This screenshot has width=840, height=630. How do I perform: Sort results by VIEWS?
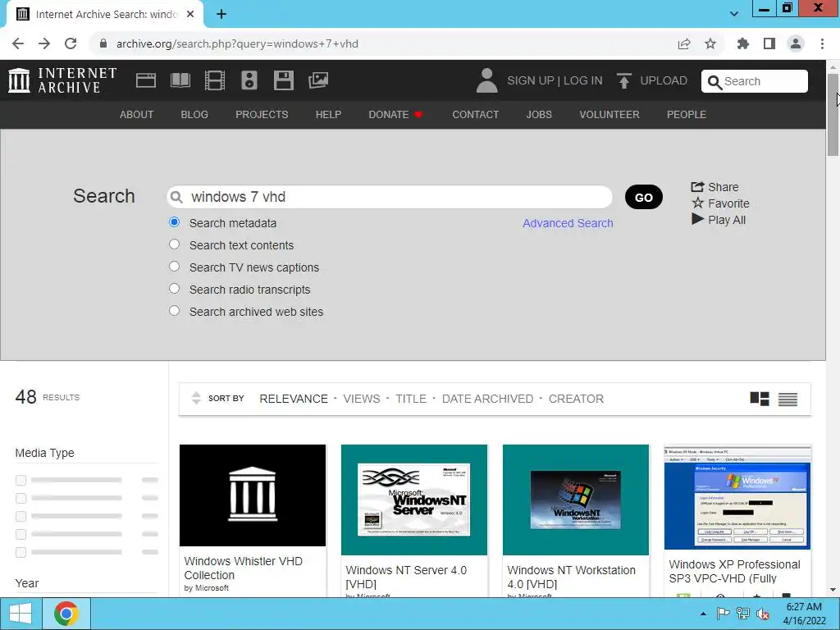[362, 399]
